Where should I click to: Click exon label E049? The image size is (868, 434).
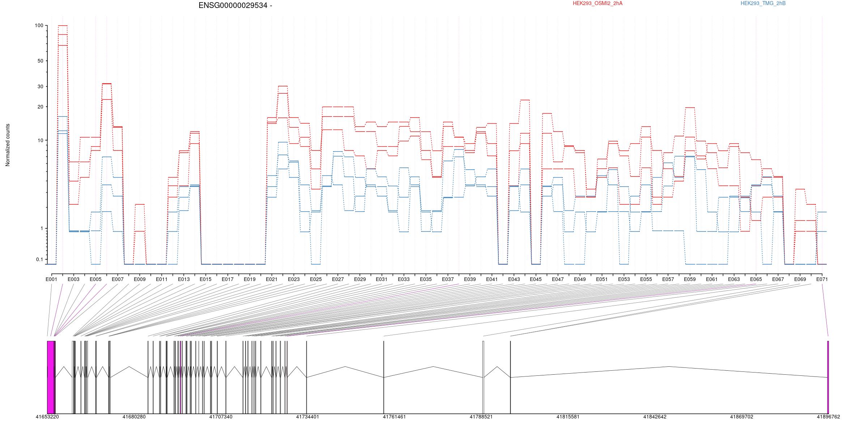pos(580,279)
